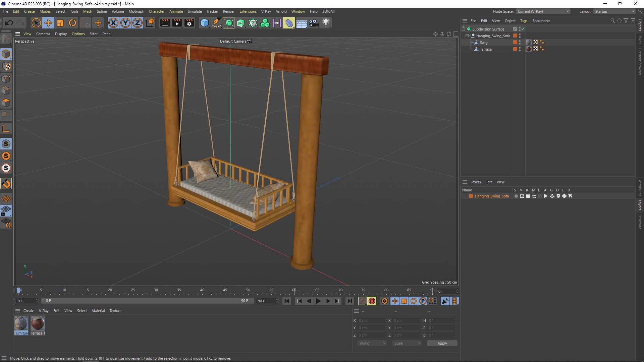Open Layers panel hamburger menu
Screen dimensions: 644x362
click(465, 182)
